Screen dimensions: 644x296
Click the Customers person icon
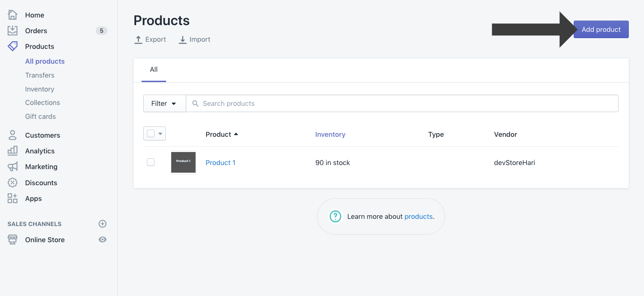pos(13,135)
